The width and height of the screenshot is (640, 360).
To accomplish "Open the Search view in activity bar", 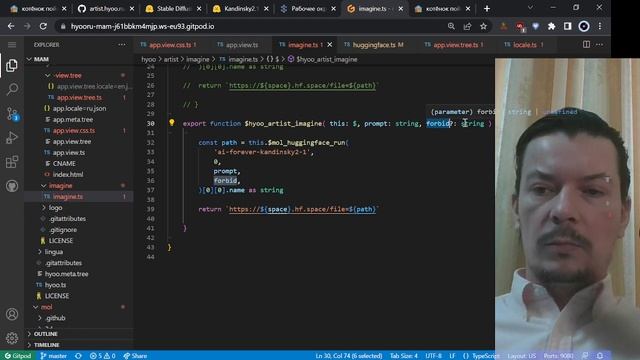I will (x=12, y=89).
